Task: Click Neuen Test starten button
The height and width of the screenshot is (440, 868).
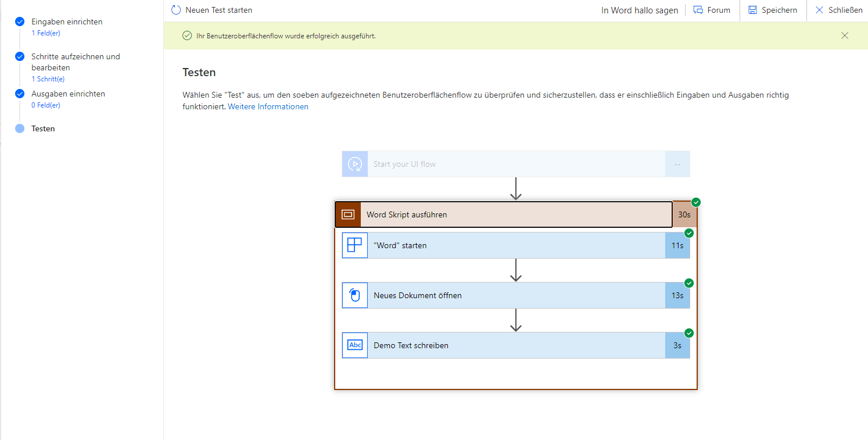Action: 212,10
